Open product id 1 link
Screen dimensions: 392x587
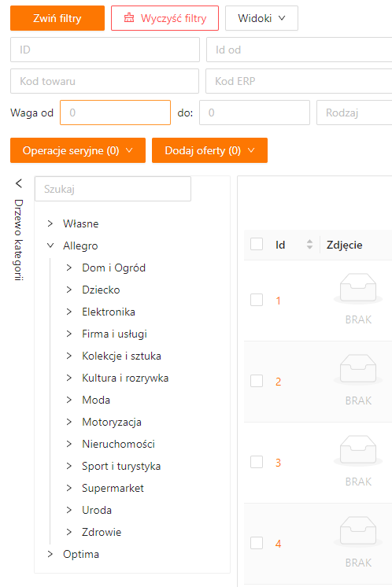[x=278, y=301]
